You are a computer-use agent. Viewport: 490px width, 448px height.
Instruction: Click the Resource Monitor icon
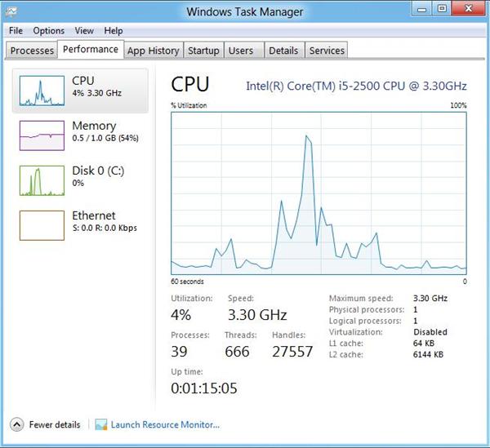[x=101, y=424]
